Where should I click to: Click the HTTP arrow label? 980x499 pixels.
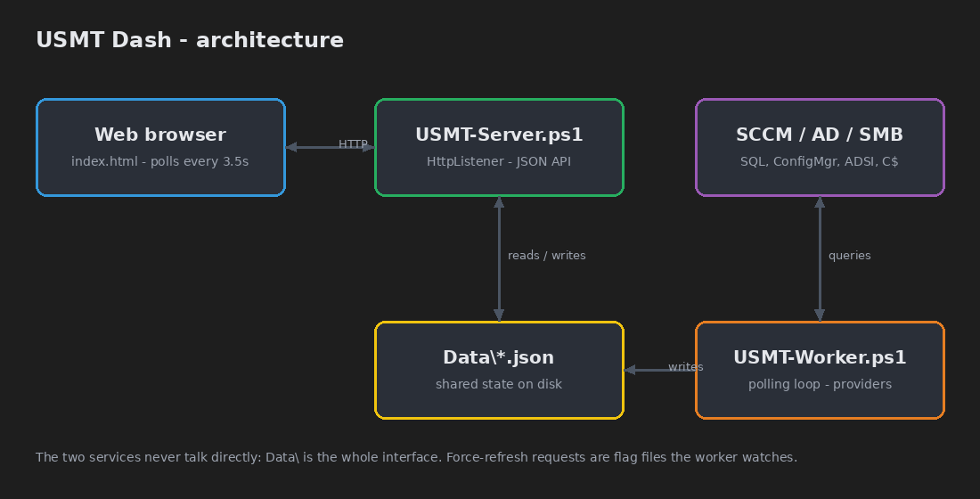(353, 143)
